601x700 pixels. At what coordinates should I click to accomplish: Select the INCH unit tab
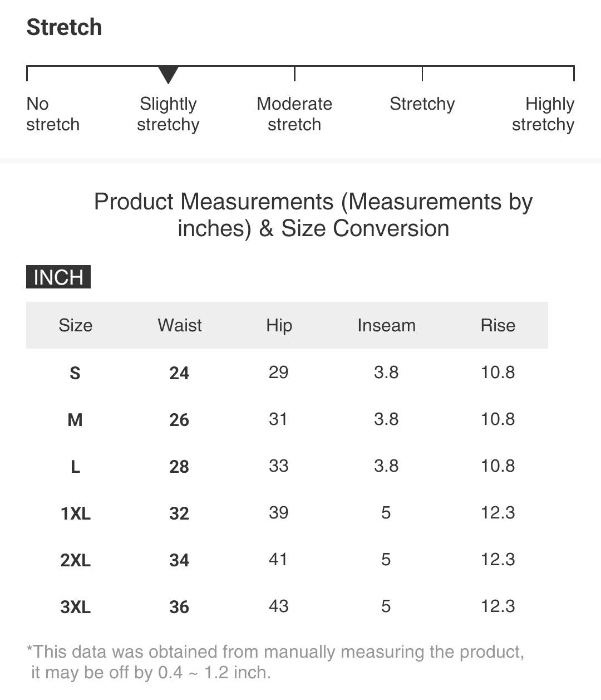(58, 277)
